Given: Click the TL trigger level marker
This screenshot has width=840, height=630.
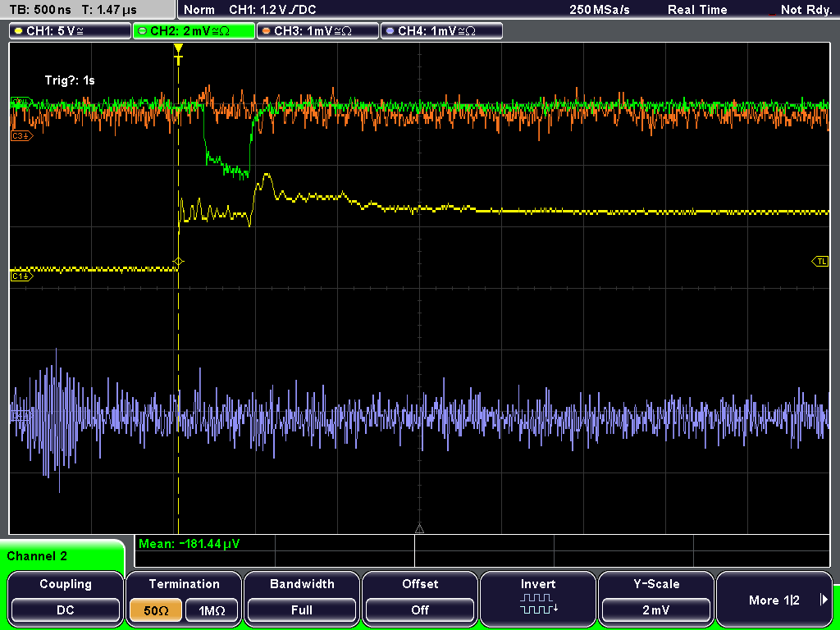Looking at the screenshot, I should click(x=820, y=262).
